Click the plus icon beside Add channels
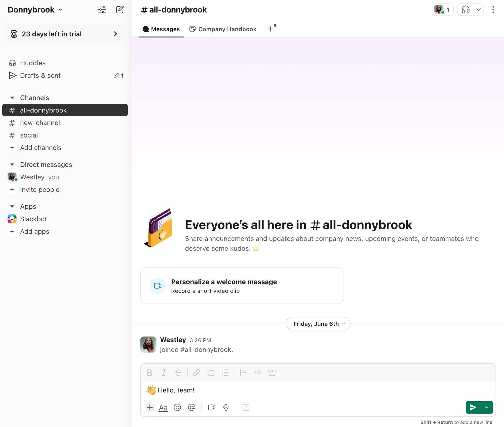504x427 pixels. [12, 148]
